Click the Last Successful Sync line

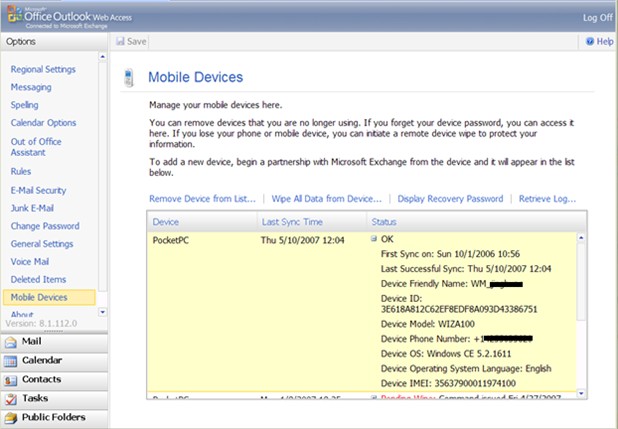(x=466, y=269)
